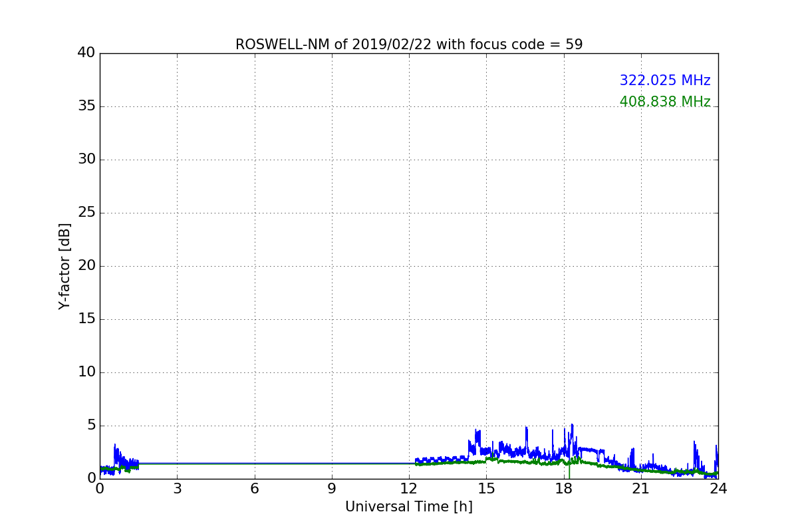The height and width of the screenshot is (532, 798).
Task: Click x-axis tick label 21
Action: coord(641,488)
